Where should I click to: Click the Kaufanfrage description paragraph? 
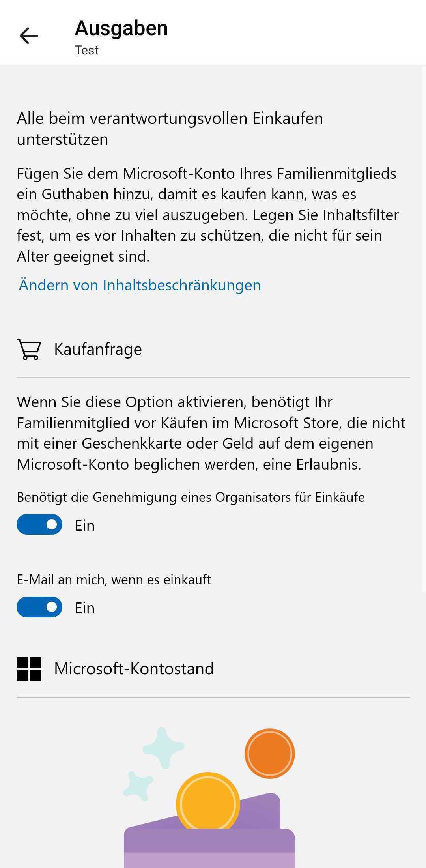click(x=211, y=433)
